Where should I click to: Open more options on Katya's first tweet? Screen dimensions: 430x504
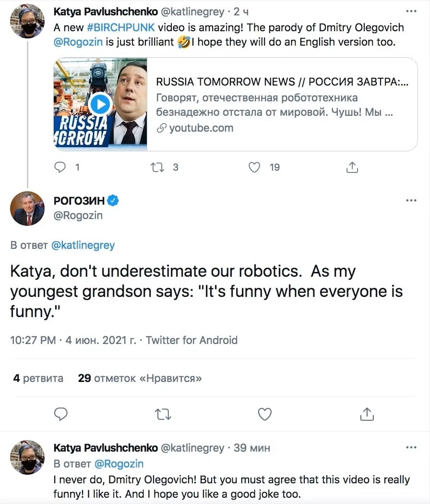[411, 11]
